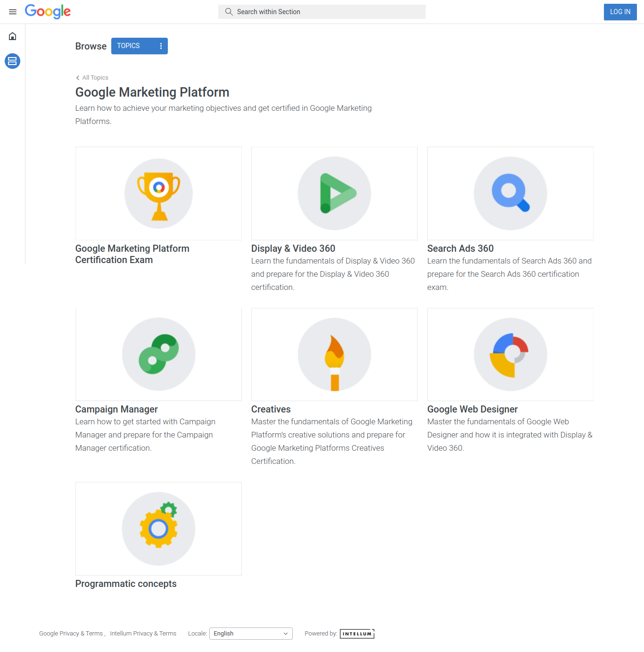The width and height of the screenshot is (644, 652).
Task: Click the Search Ads 360 description text
Action: (x=510, y=274)
